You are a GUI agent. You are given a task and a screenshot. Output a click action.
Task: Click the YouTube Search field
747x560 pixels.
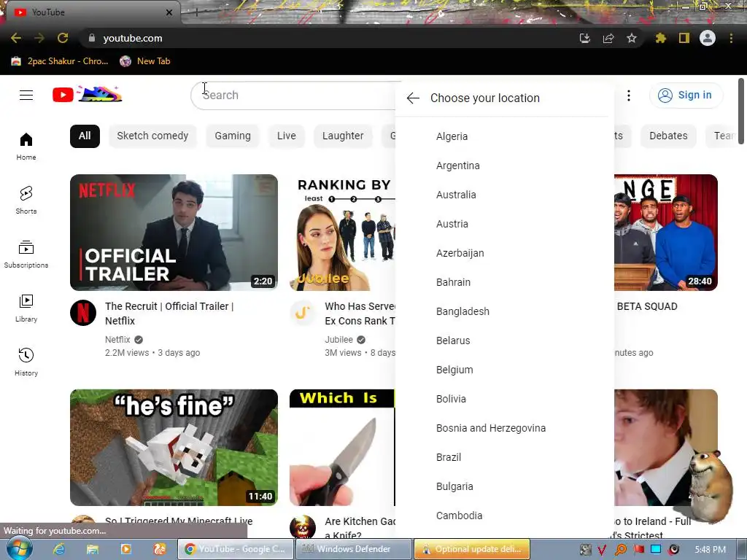[x=293, y=96]
